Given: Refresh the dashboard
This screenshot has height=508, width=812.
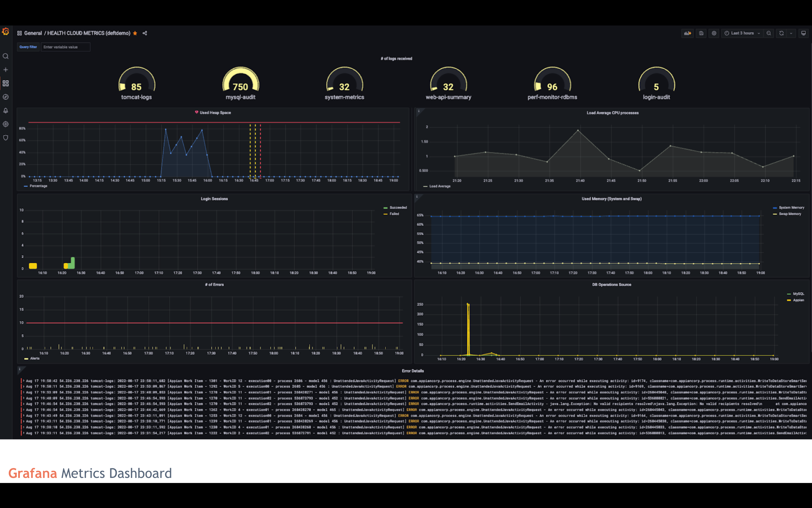Looking at the screenshot, I should click(782, 33).
